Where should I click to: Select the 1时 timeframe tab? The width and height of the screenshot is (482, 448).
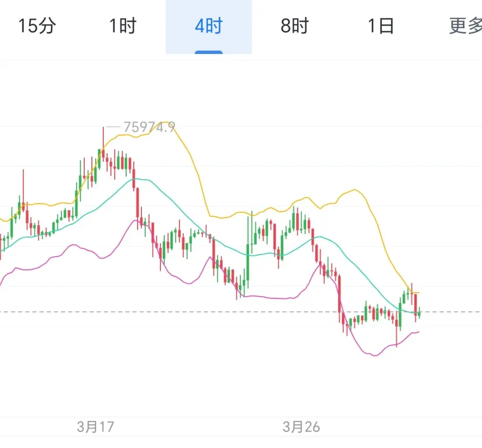(123, 26)
